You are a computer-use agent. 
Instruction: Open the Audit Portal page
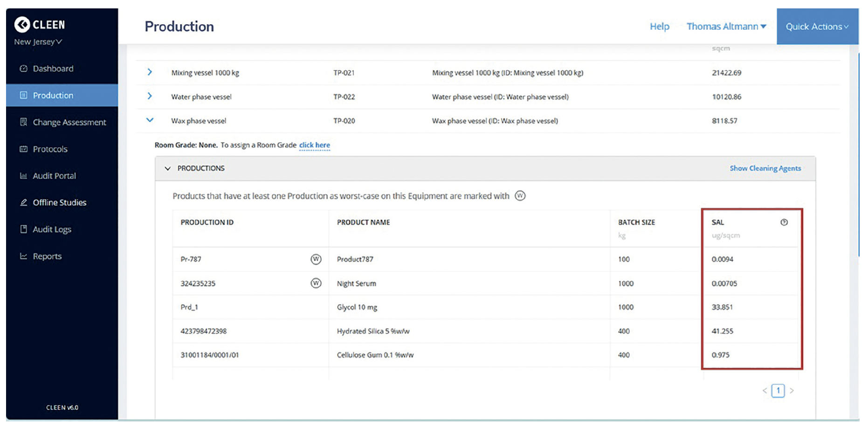click(54, 176)
